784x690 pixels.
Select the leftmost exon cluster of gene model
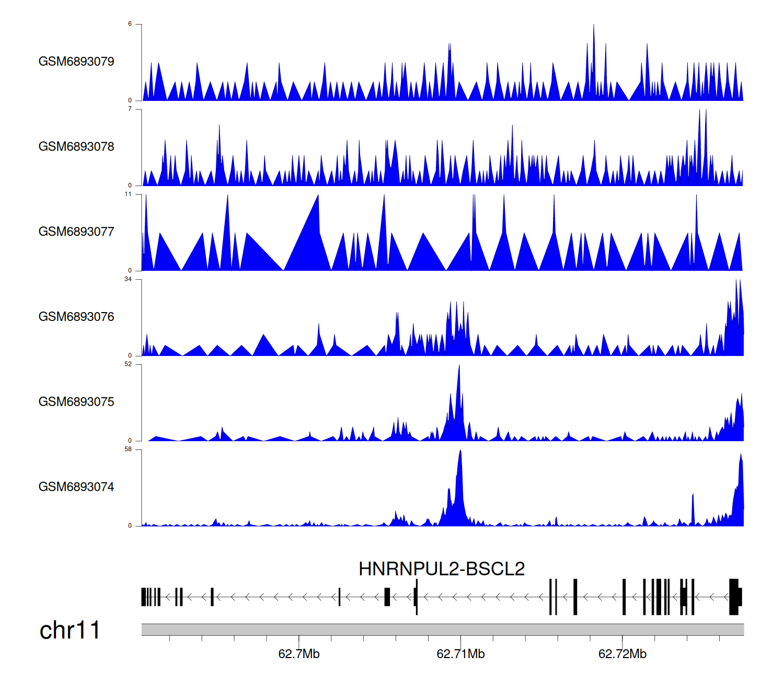pos(150,596)
